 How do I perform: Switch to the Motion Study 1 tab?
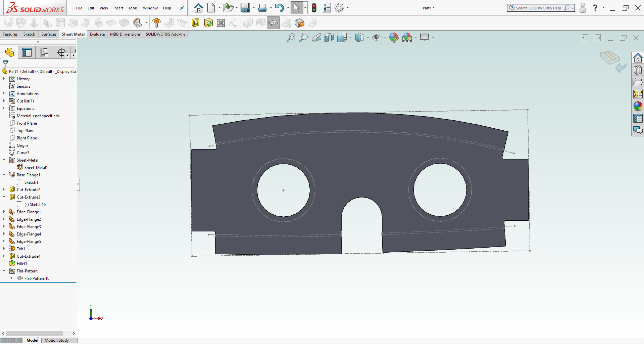tap(58, 340)
